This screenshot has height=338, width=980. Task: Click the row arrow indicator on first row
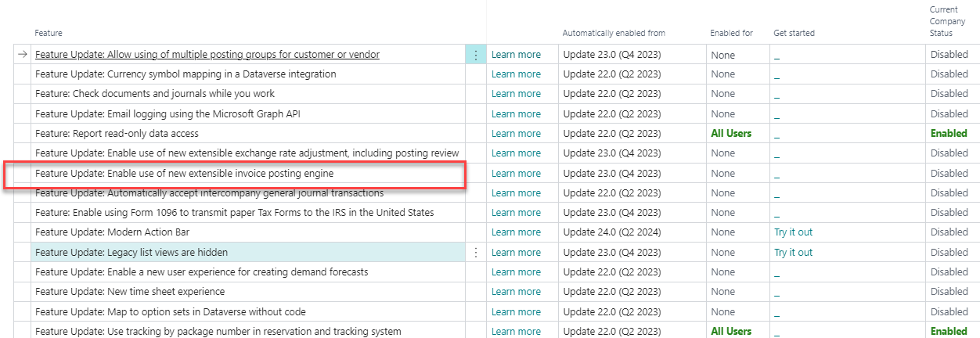pos(23,55)
